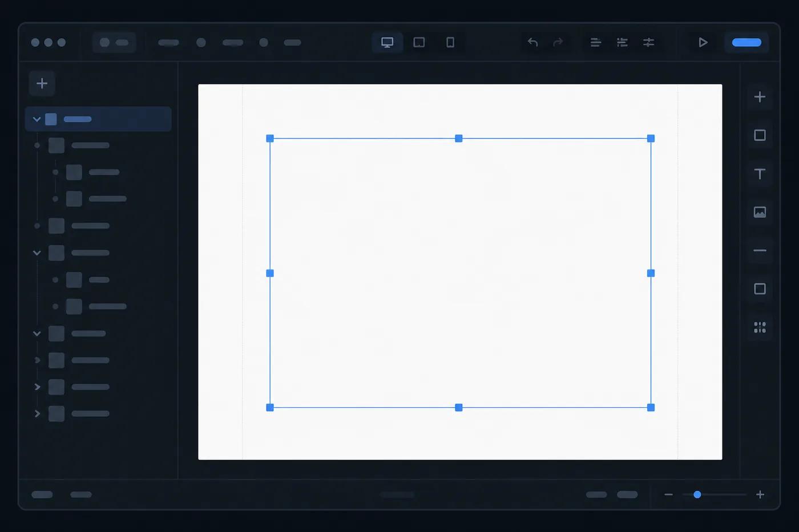Click the right-middle selection handle

(651, 273)
